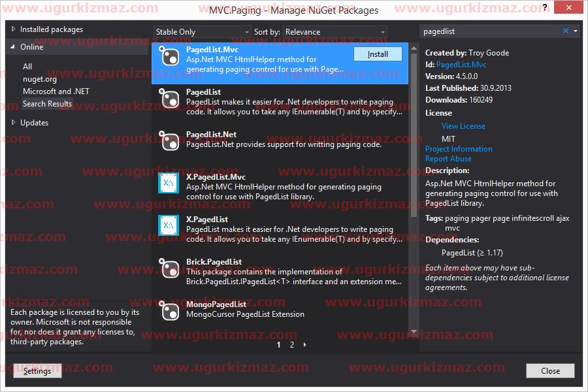This screenshot has width=588, height=392.
Task: Open the Settings button
Action: (x=37, y=371)
